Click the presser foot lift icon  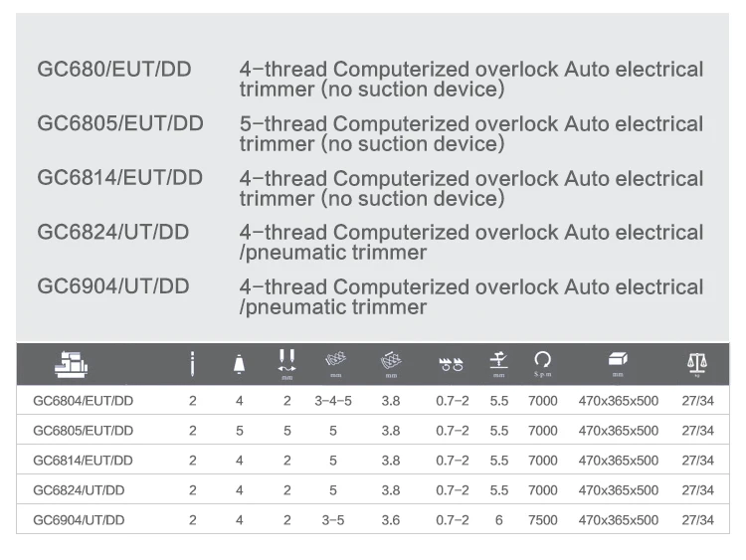coord(499,362)
